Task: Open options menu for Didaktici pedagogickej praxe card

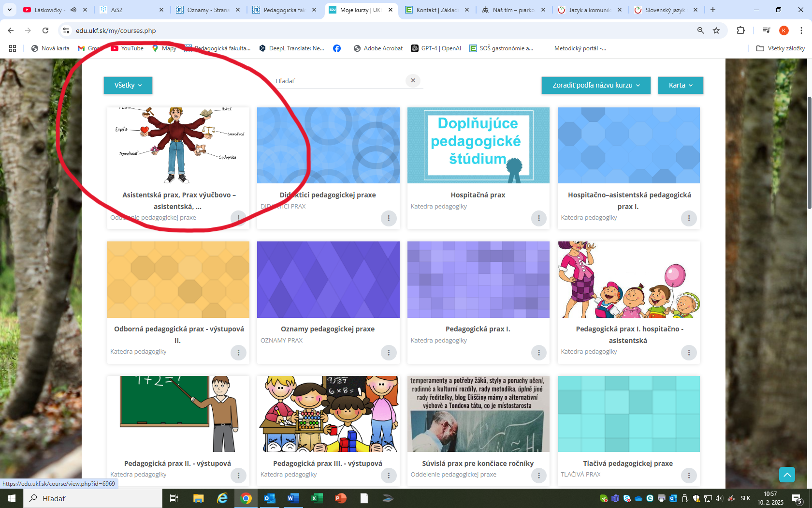Action: click(389, 218)
